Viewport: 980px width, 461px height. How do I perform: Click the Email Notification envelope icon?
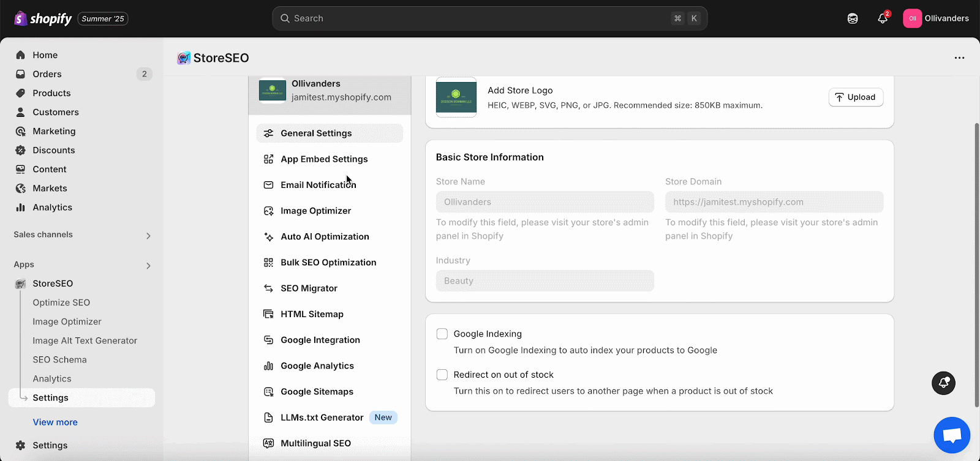tap(268, 185)
